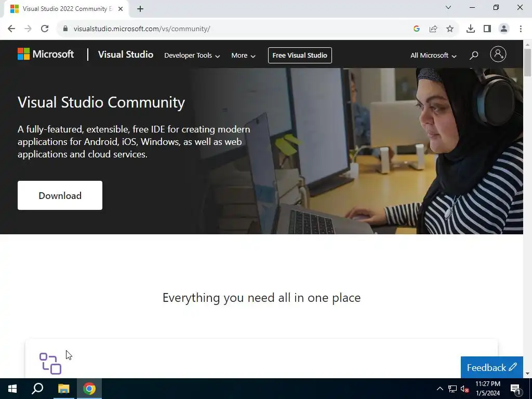The image size is (532, 399).
Task: Open the Chrome downloads icon
Action: tap(471, 29)
